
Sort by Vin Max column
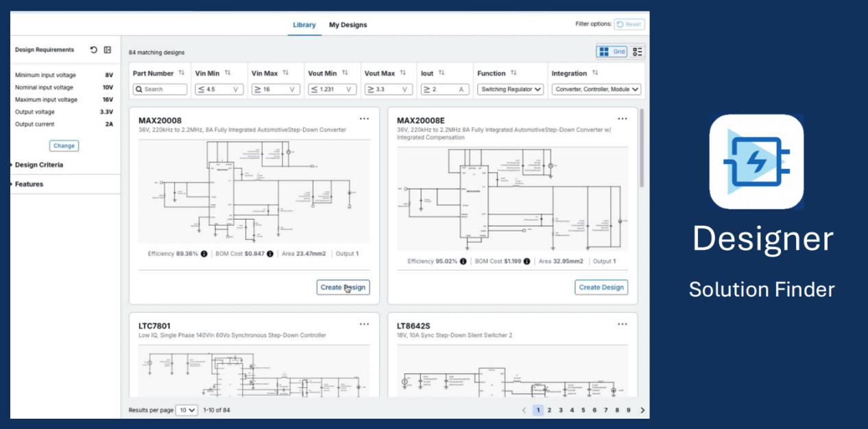pos(286,73)
